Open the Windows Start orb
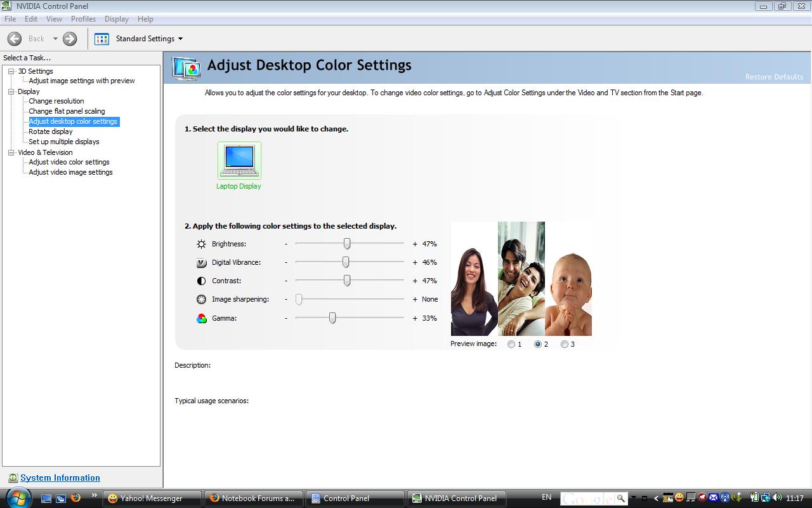This screenshot has width=812, height=508. click(x=18, y=497)
